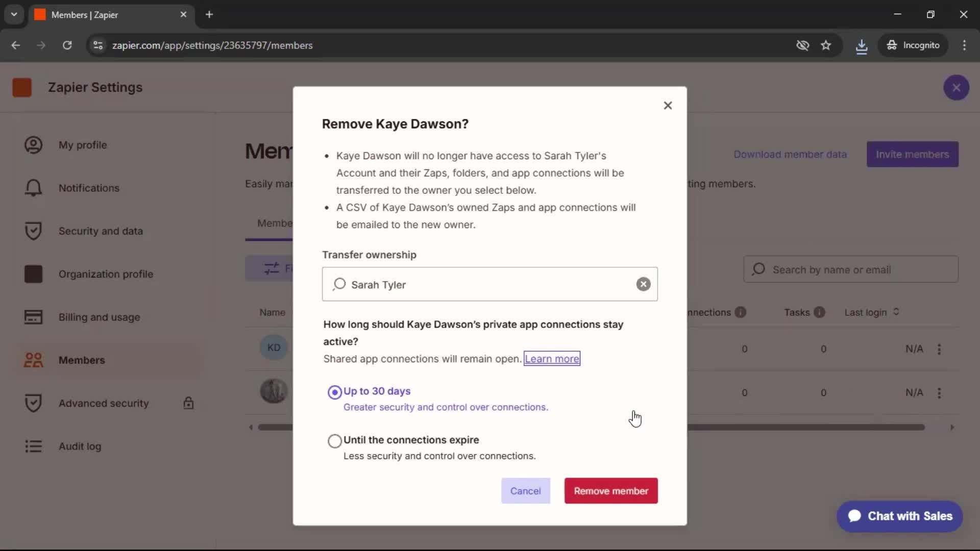Click the site information icon in address bar
This screenshot has width=980, height=551.
(x=97, y=45)
